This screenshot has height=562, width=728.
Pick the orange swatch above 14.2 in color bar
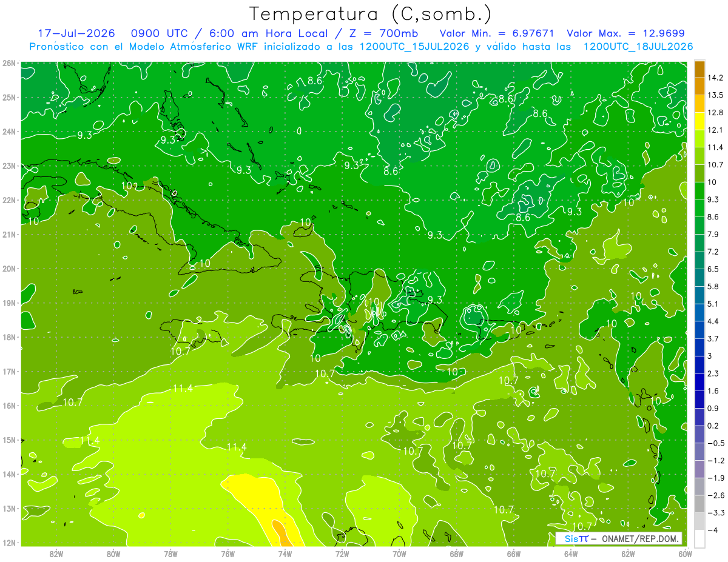(x=699, y=70)
